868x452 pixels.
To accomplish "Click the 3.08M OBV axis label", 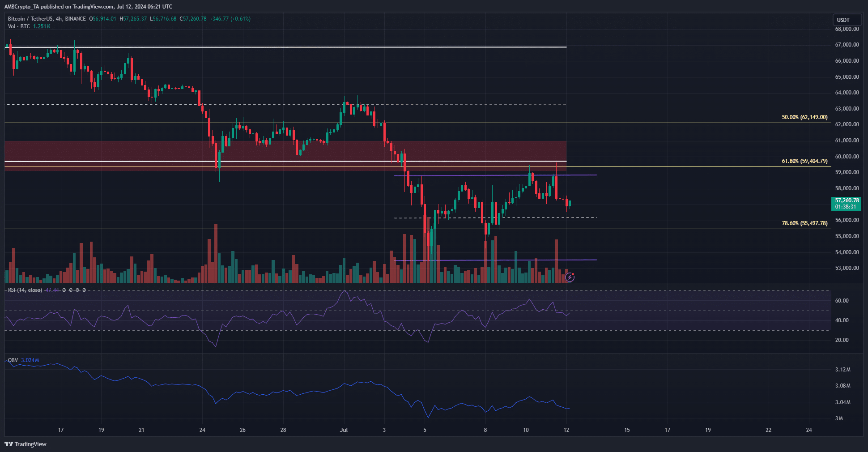I will [842, 386].
